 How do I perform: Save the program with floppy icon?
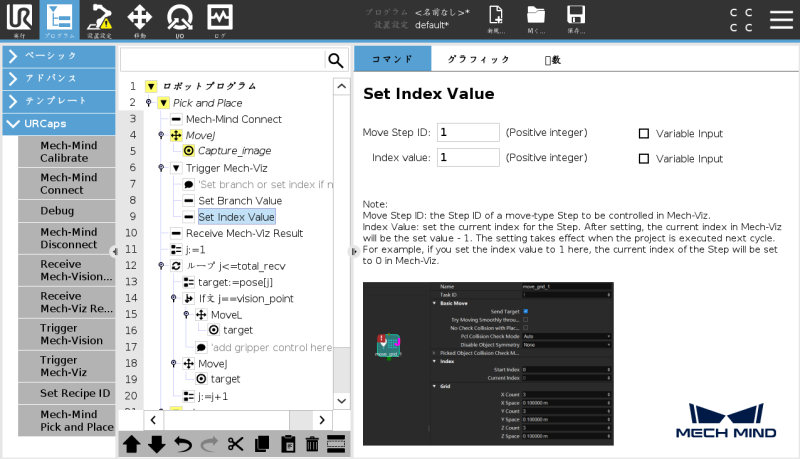click(576, 19)
